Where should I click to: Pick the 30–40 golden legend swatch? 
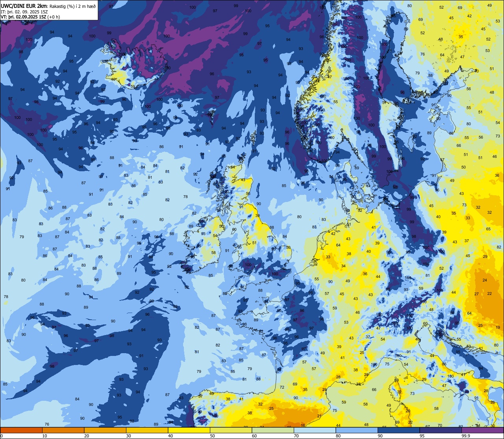pyautogui.click(x=147, y=430)
